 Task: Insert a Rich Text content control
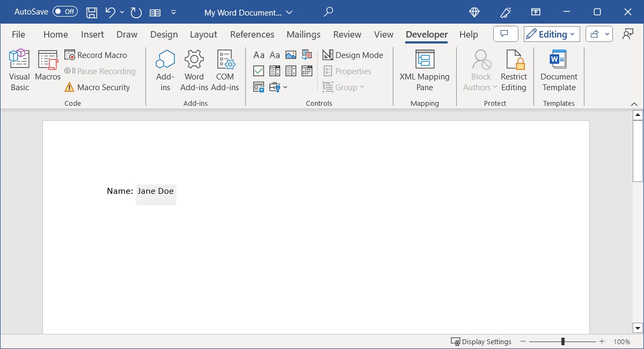pos(259,55)
